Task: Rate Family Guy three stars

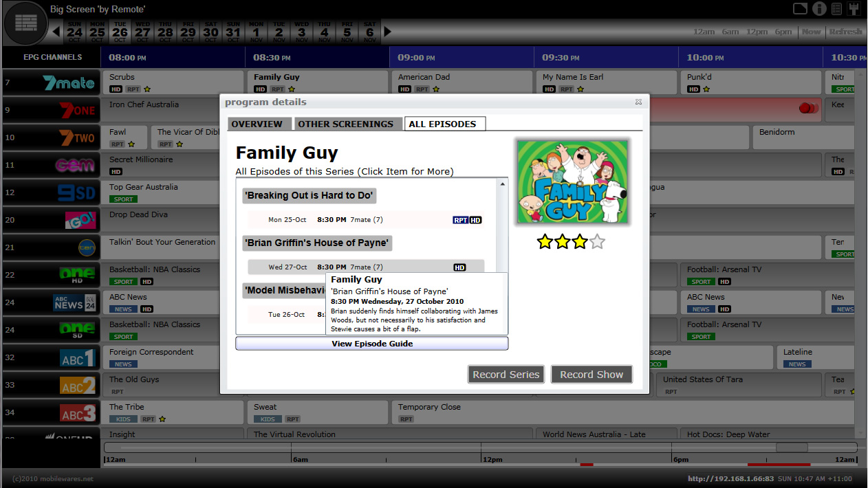Action: pos(580,242)
